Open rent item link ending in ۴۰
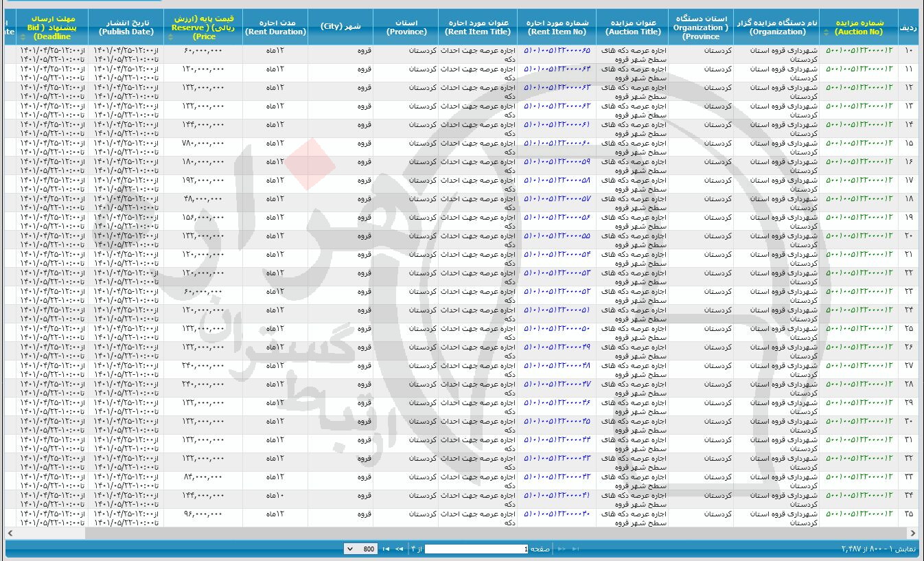 (557, 514)
